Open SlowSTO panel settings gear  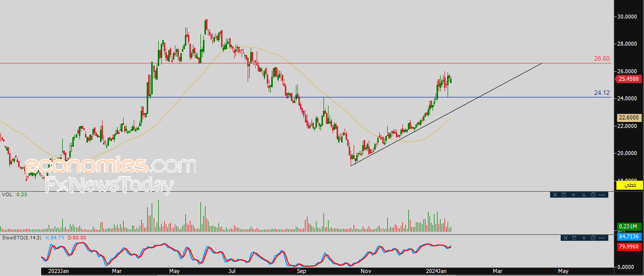[593, 238]
